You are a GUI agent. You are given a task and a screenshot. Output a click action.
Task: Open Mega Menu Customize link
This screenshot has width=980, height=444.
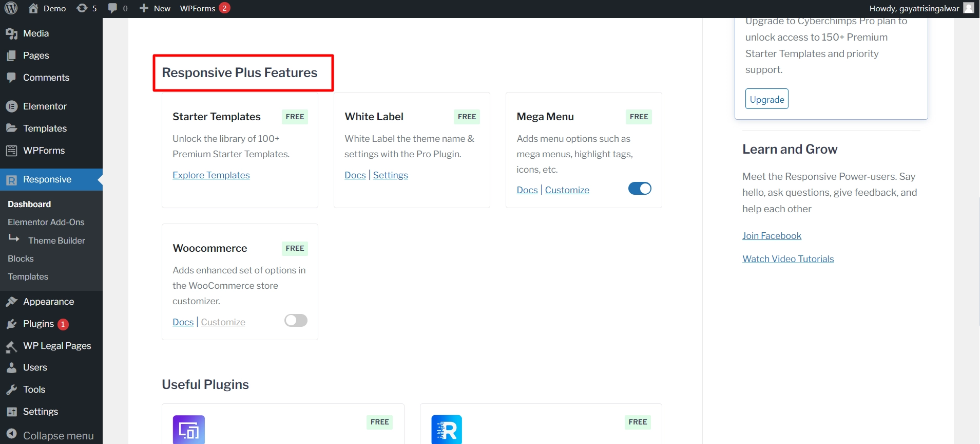pos(567,190)
